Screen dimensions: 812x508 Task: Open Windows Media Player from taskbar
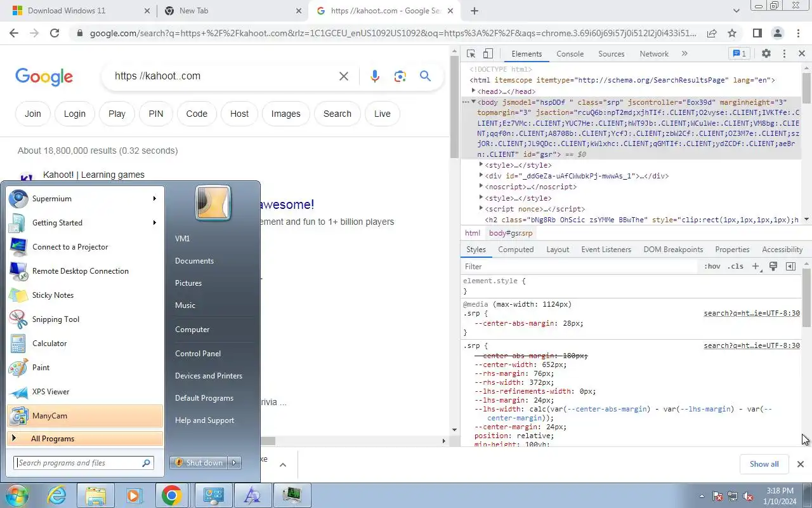pyautogui.click(x=134, y=495)
